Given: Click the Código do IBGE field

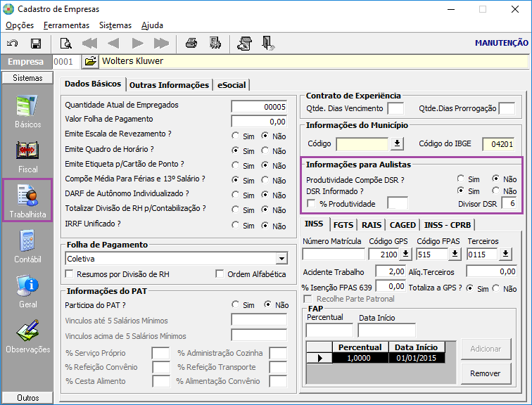Looking at the screenshot, I should 498,144.
